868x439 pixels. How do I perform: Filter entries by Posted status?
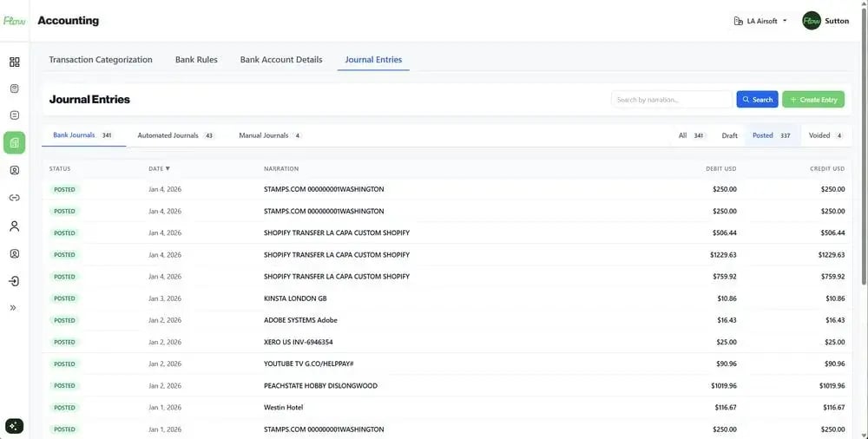[772, 135]
